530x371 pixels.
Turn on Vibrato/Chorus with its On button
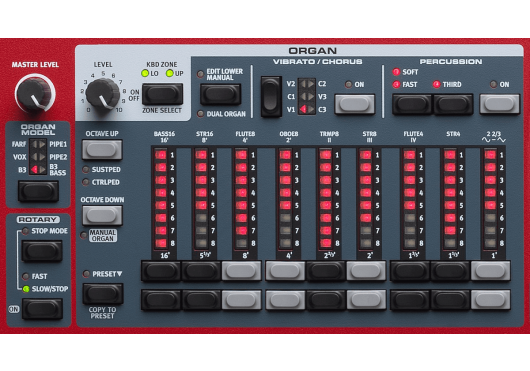pos(355,104)
